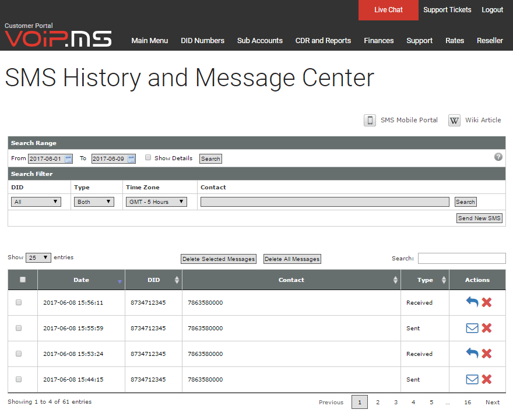Open the Time Zone dropdown
513x420 pixels.
156,201
